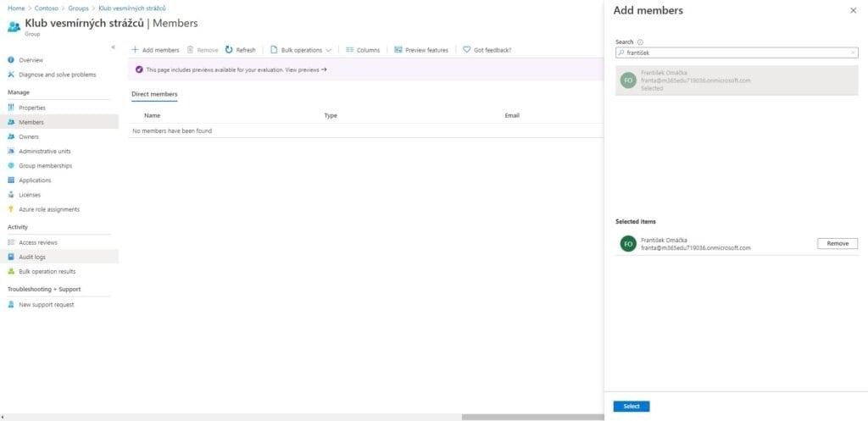Open the Owners menu item
The image size is (868, 421).
[x=29, y=136]
